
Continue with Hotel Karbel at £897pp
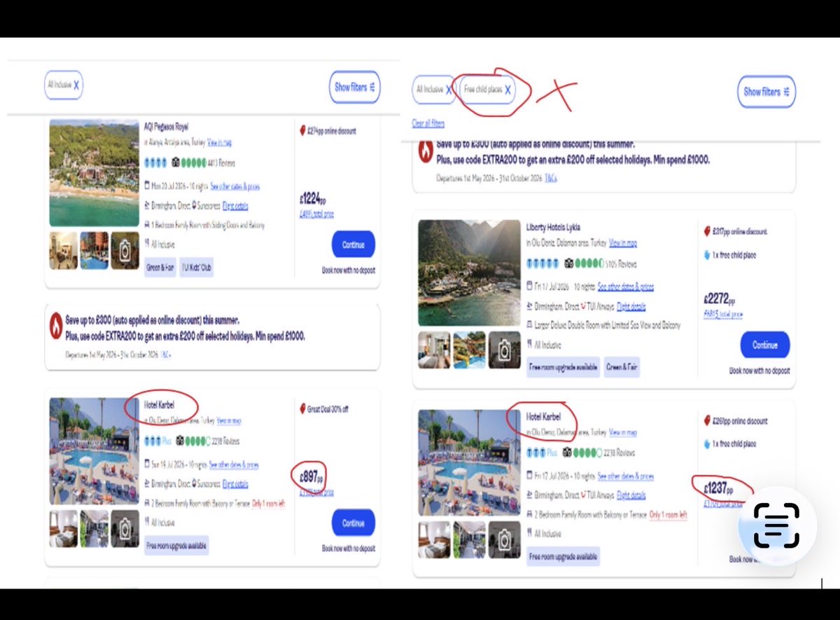tap(353, 523)
